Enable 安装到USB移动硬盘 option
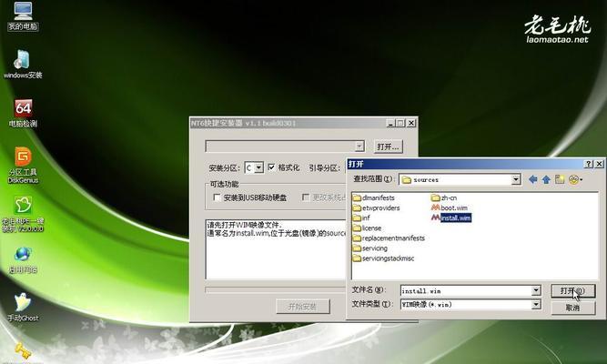This screenshot has height=364, width=607. coord(217,197)
